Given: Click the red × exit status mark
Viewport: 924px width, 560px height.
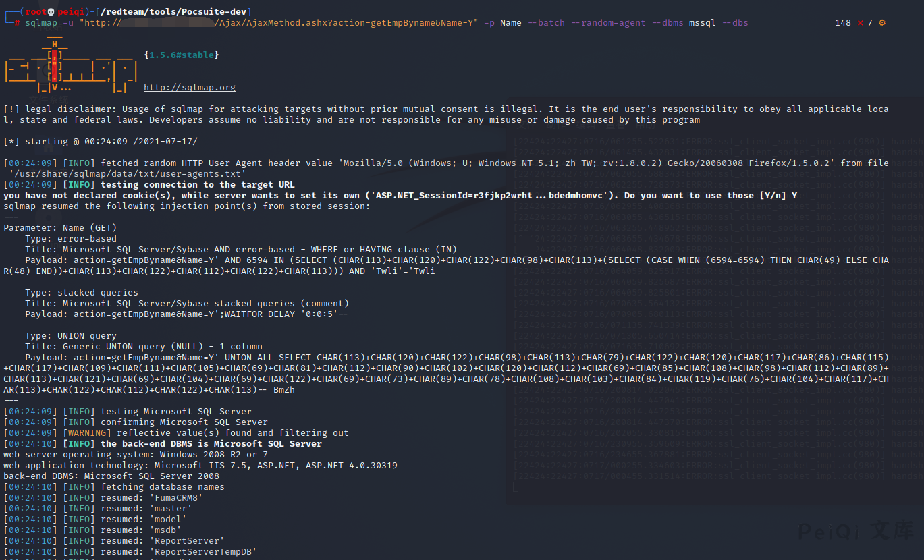Looking at the screenshot, I should coord(860,23).
